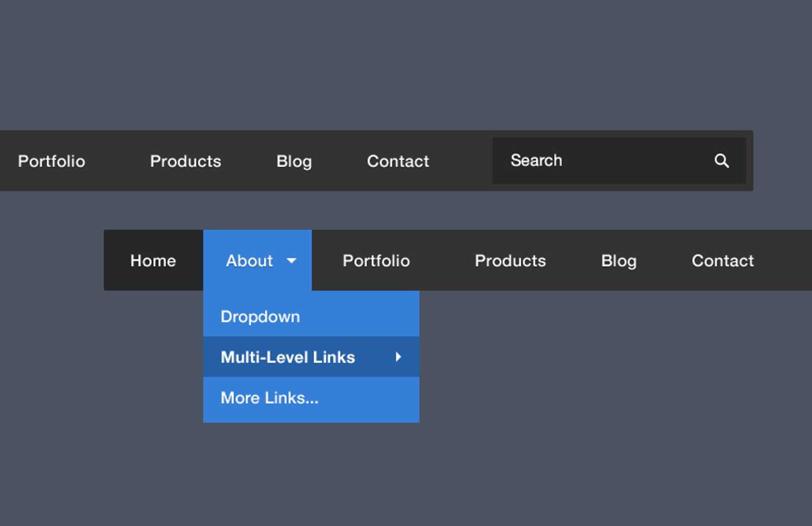Open Contact in the lower navigation bar
This screenshot has height=526, width=812.
[722, 261]
